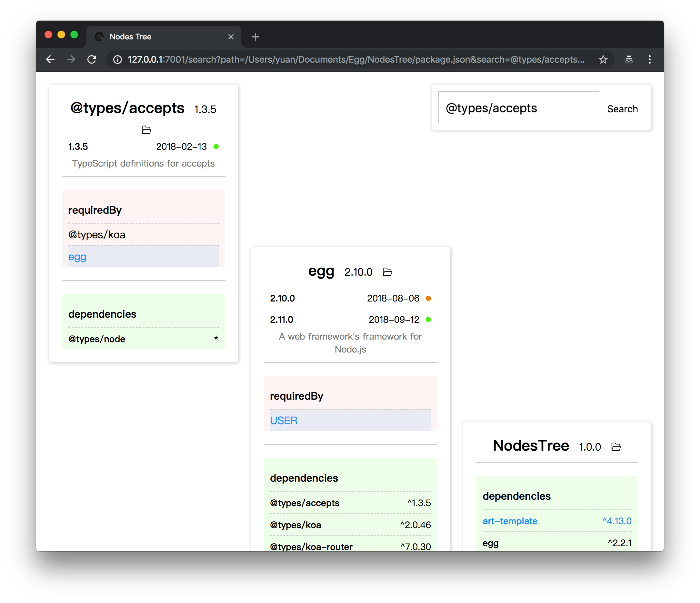Screen dimensions: 700x603
Task: Open folder icon beside NodesTree 1.0.0
Action: point(616,447)
